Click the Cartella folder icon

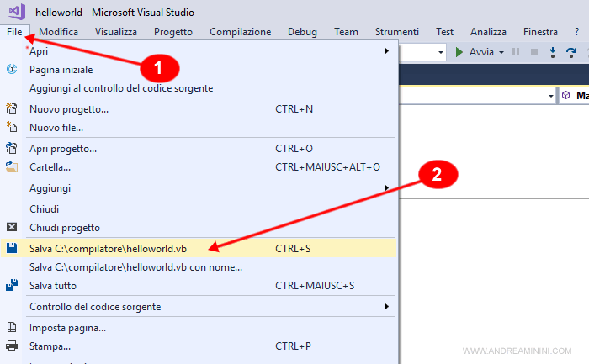(12, 166)
